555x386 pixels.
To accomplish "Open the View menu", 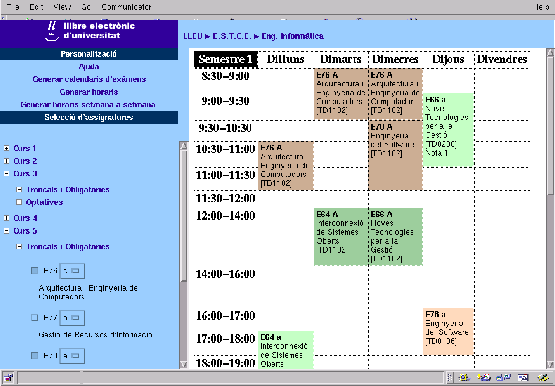I will click(63, 7).
